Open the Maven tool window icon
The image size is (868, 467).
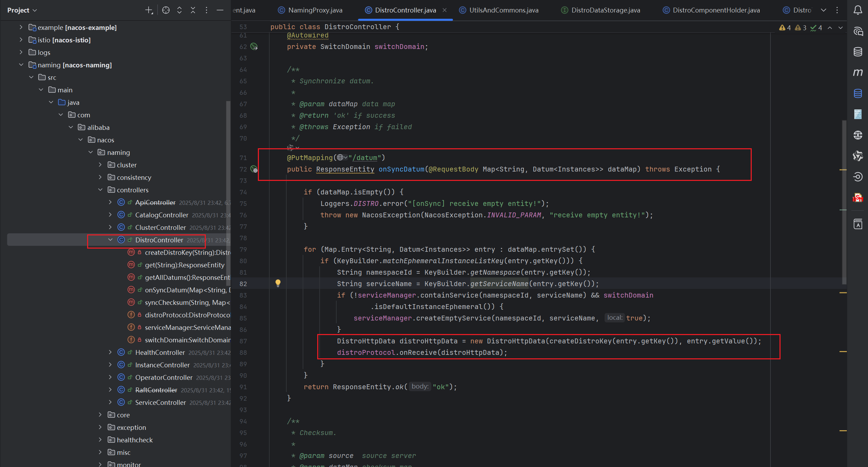[x=858, y=73]
